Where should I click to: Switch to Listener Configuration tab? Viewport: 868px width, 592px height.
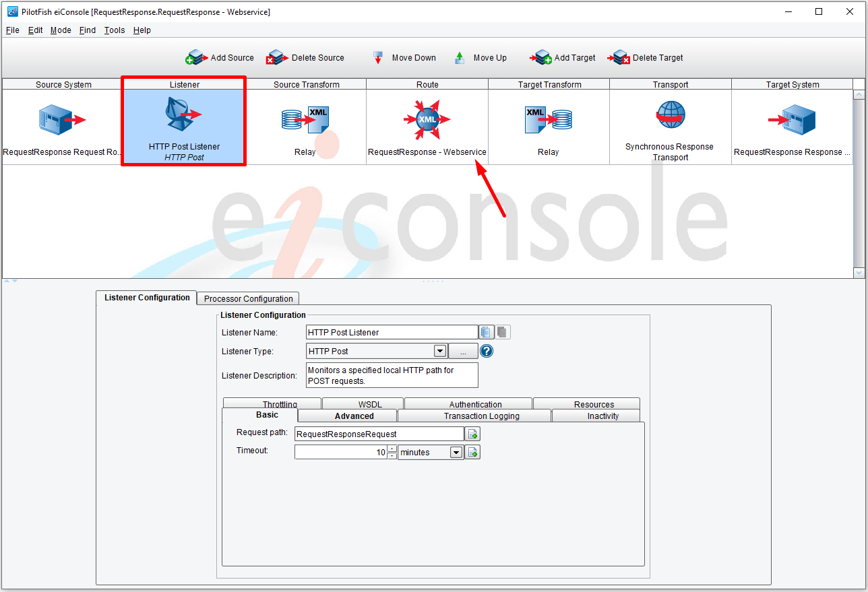[x=146, y=298]
